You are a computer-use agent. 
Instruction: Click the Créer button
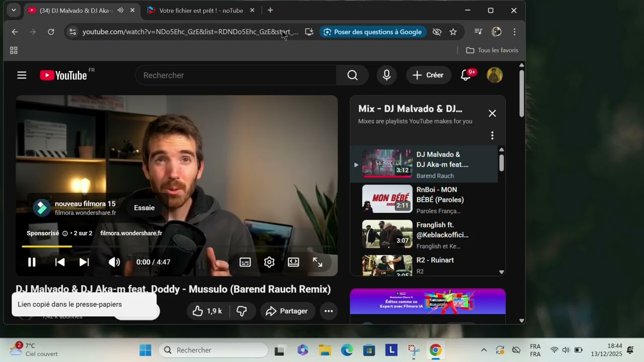[x=429, y=75]
